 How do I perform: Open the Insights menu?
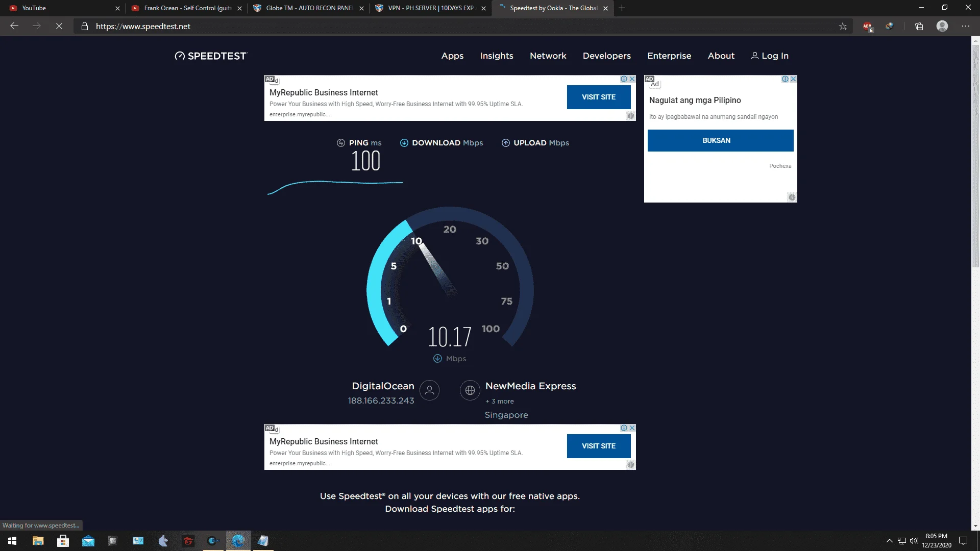(497, 56)
